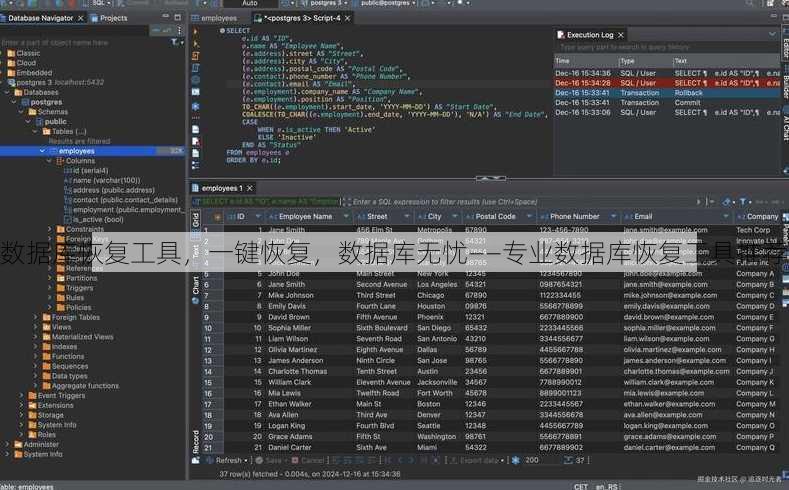Select the Commit transaction log entry
The height and width of the screenshot is (490, 789).
667,103
